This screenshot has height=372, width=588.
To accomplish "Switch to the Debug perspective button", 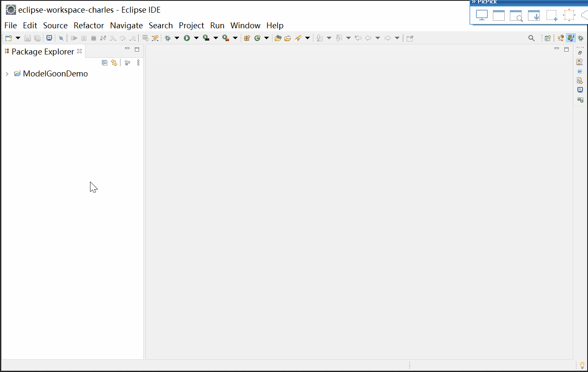I will (x=581, y=38).
